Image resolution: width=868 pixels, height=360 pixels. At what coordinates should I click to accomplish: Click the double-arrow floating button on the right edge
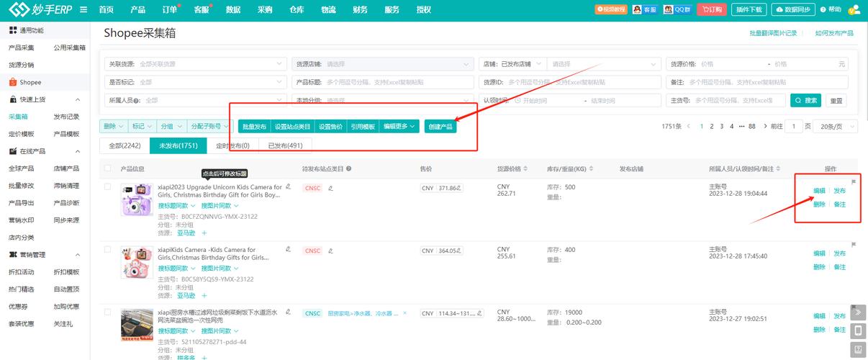858,312
